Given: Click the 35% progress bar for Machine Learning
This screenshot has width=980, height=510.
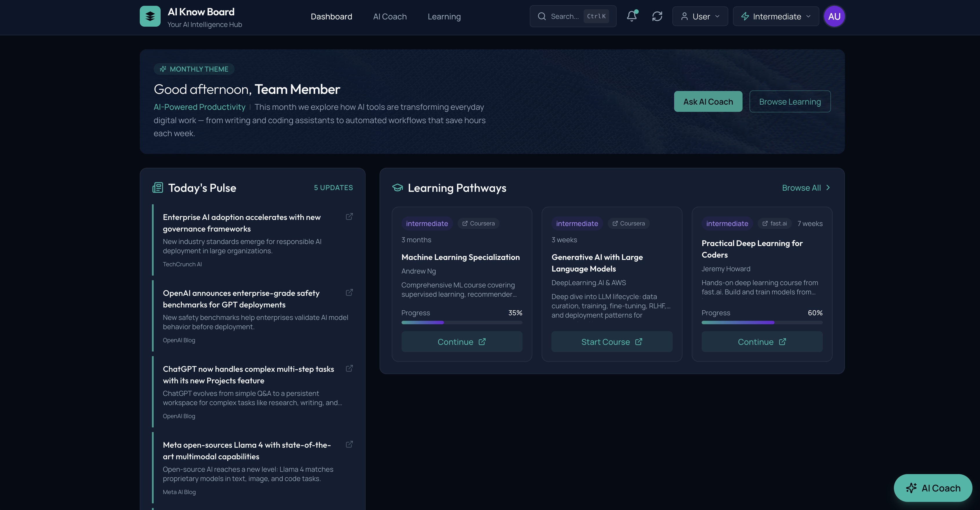Looking at the screenshot, I should point(462,322).
